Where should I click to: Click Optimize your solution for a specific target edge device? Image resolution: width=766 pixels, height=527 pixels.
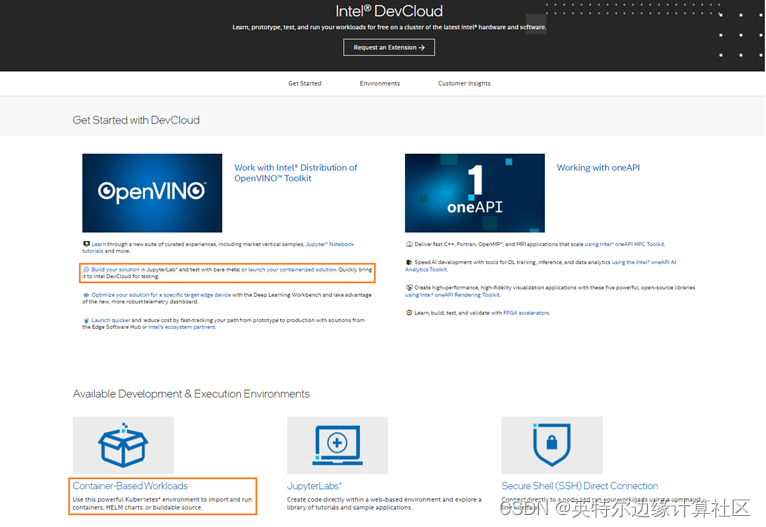point(161,295)
